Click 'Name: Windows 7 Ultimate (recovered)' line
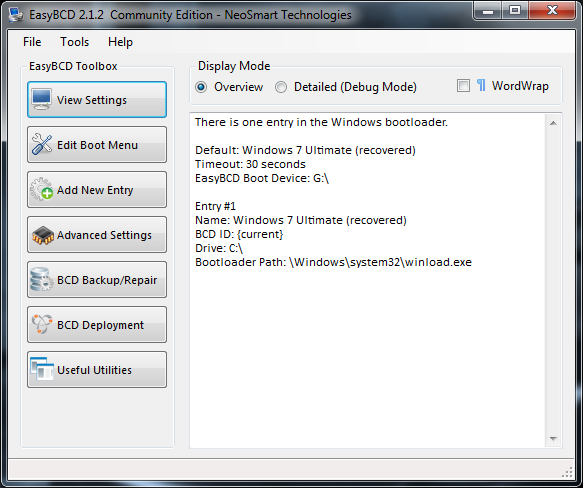This screenshot has height=488, width=583. [x=301, y=220]
